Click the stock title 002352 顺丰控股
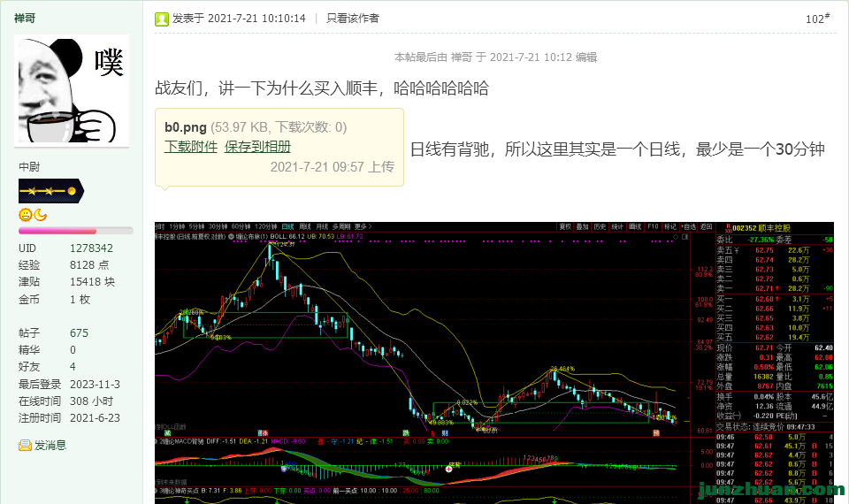This screenshot has width=849, height=504. tap(761, 228)
